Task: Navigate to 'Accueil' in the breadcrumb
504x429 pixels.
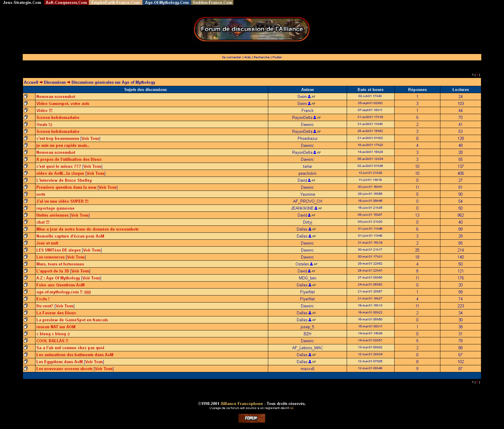Action: pyautogui.click(x=31, y=83)
